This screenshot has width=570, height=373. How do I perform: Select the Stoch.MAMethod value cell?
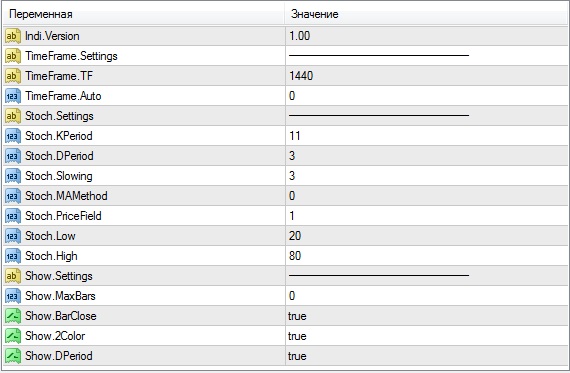tap(426, 196)
